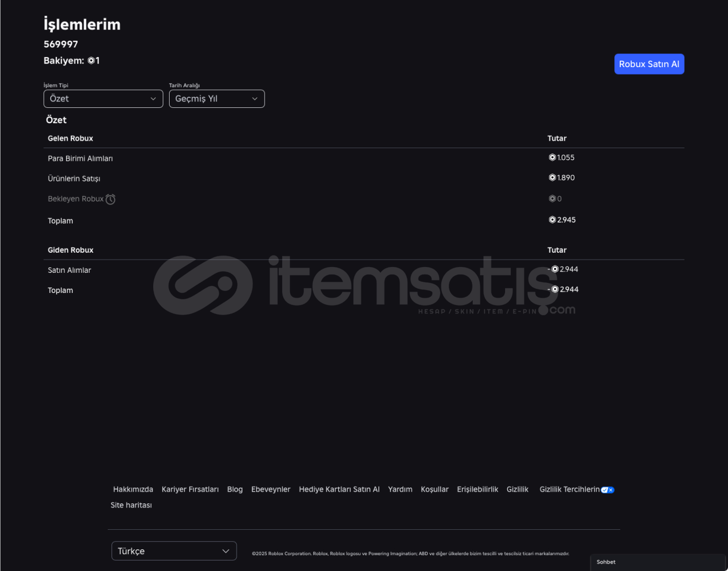
Task: Click the Robux icon in Satın Alımlar row
Action: pos(555,269)
